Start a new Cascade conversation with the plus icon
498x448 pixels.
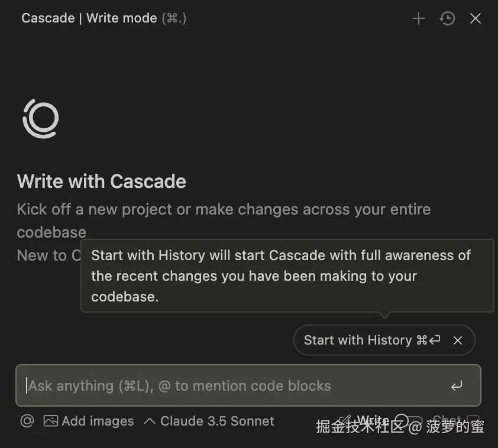tap(418, 18)
